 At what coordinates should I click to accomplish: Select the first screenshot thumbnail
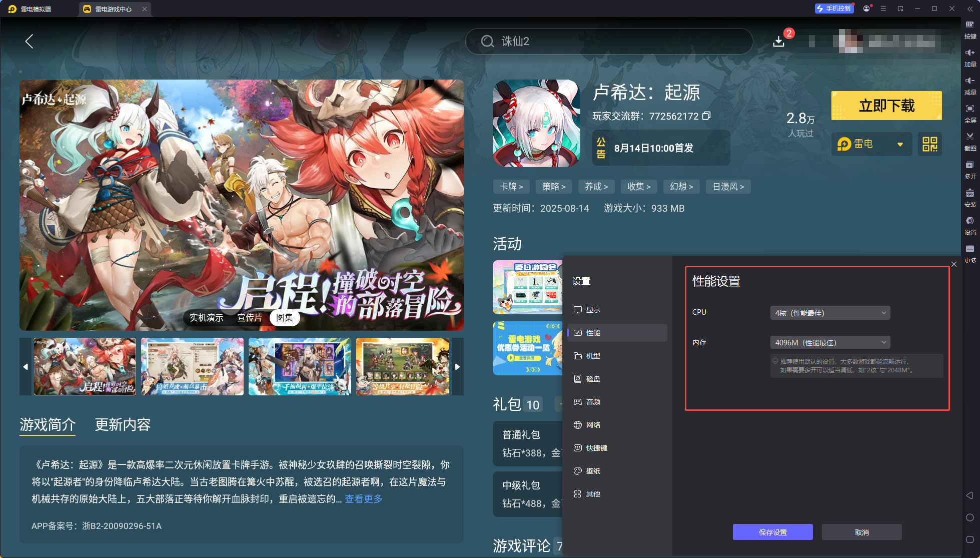click(85, 366)
